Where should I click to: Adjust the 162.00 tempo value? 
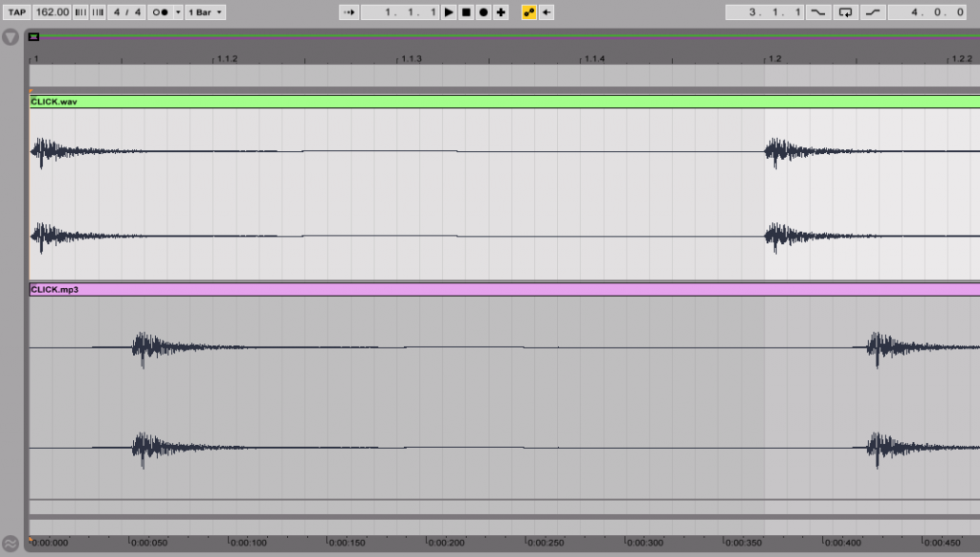click(x=53, y=11)
